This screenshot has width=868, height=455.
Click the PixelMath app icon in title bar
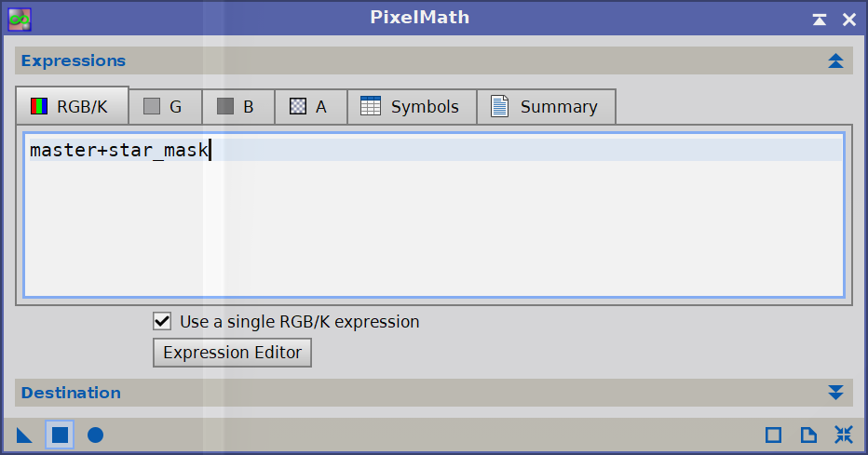click(x=20, y=18)
